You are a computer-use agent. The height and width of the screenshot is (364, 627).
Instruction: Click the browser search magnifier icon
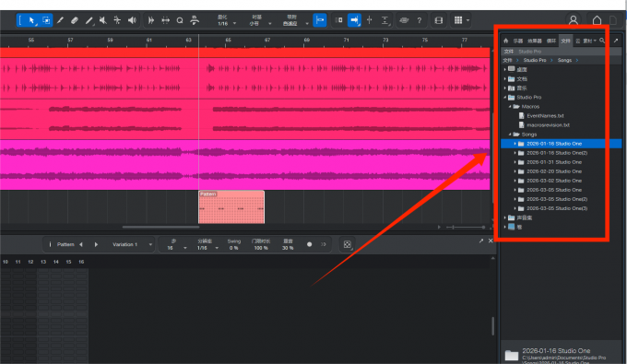coord(602,41)
